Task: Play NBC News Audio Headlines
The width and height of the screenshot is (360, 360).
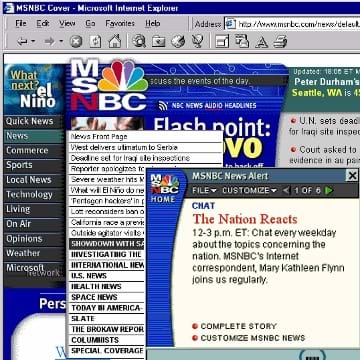Action: [x=207, y=106]
